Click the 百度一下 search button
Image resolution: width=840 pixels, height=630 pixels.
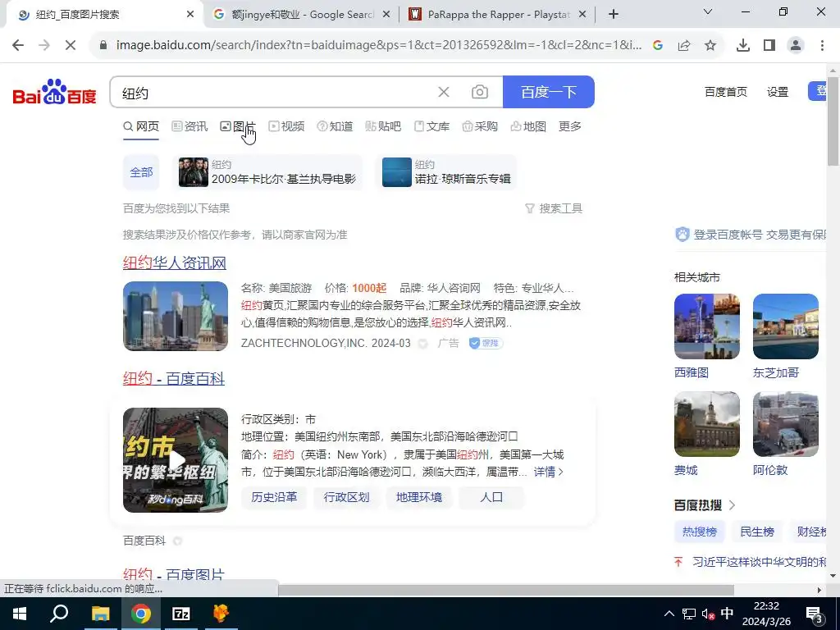click(x=549, y=92)
